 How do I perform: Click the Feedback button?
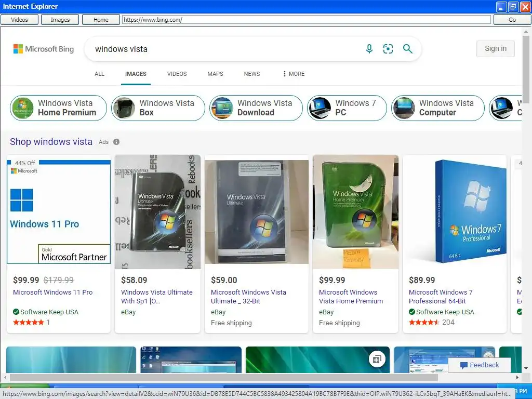(x=480, y=365)
